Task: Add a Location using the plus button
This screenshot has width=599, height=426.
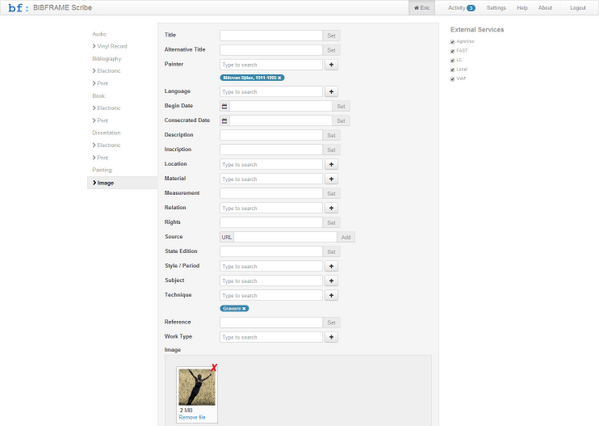Action: click(x=331, y=164)
